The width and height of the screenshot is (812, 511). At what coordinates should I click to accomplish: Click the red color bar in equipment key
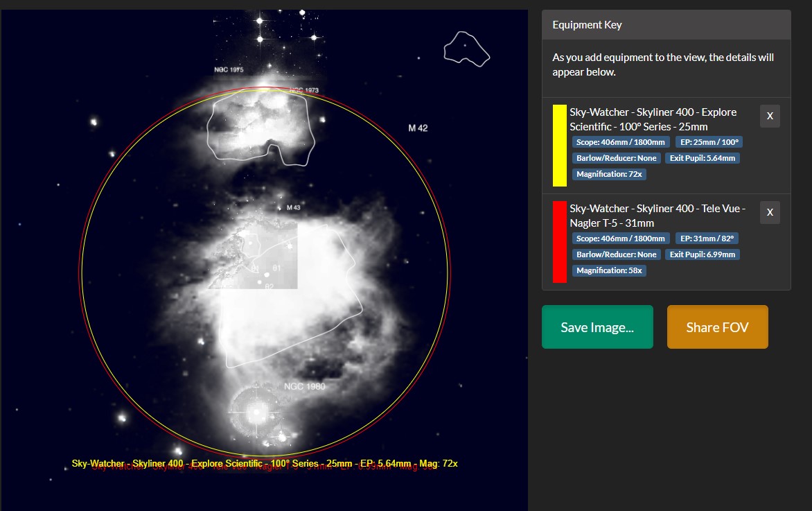pyautogui.click(x=559, y=242)
